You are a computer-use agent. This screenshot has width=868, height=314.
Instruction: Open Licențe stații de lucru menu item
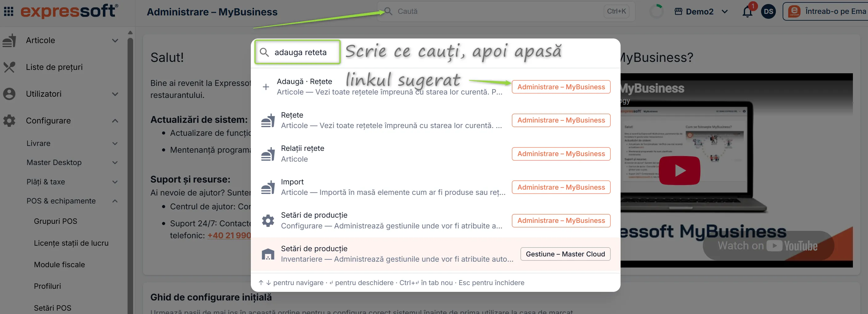pos(71,243)
